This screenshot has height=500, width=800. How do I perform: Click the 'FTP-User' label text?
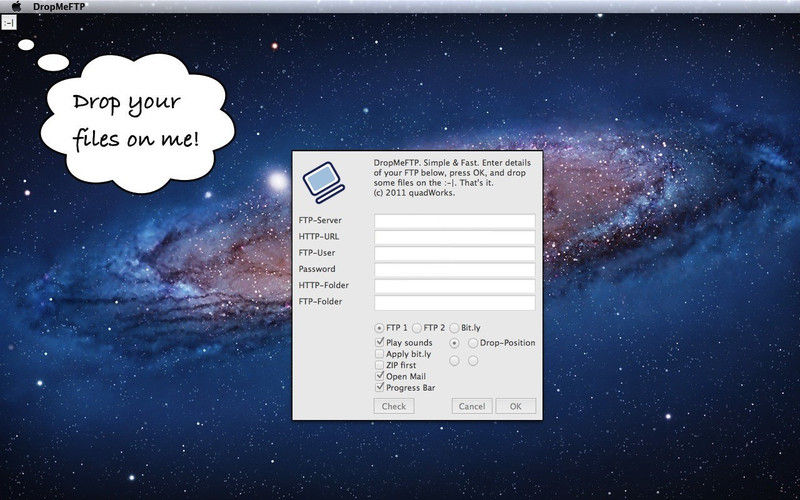point(317,253)
